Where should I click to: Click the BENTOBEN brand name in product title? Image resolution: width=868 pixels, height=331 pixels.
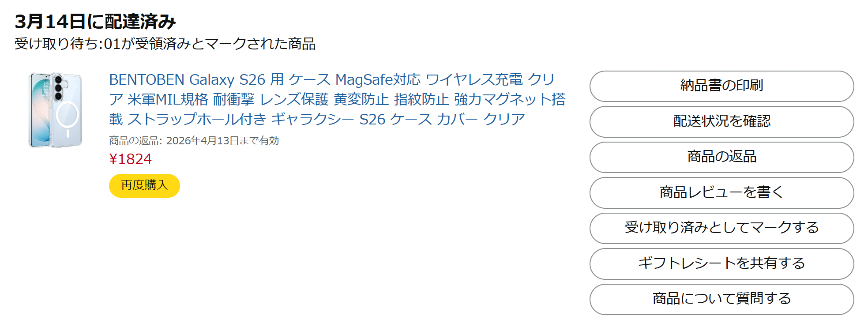147,80
